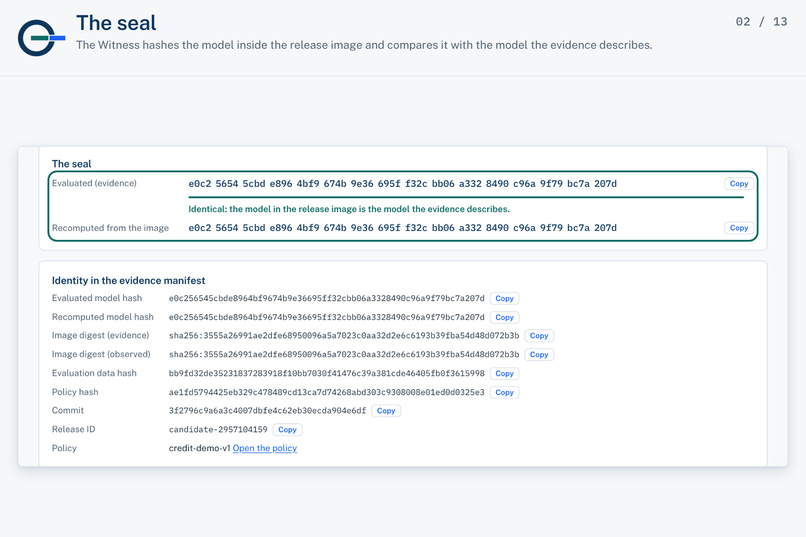Select the Recomputed model hash string
Image resolution: width=806 pixels, height=537 pixels.
pos(326,317)
